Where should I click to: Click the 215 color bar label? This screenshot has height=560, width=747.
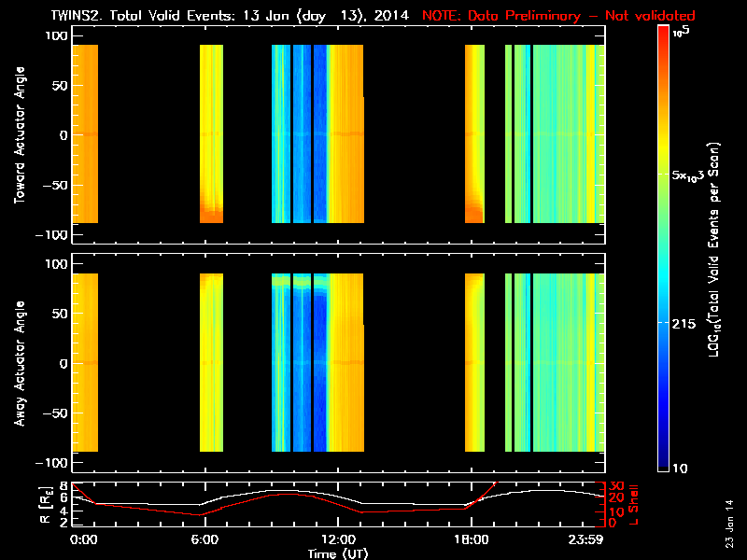[x=684, y=324]
